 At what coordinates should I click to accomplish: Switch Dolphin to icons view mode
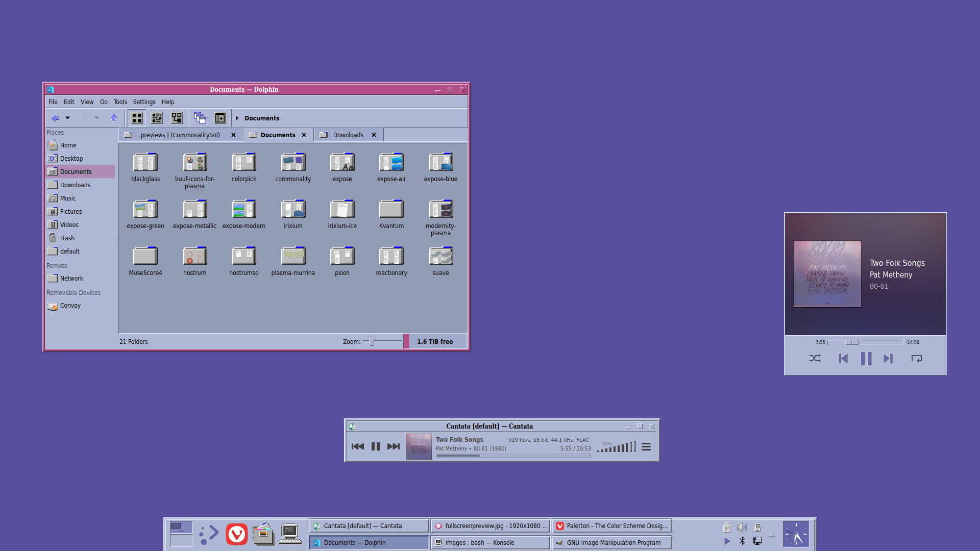click(x=137, y=118)
